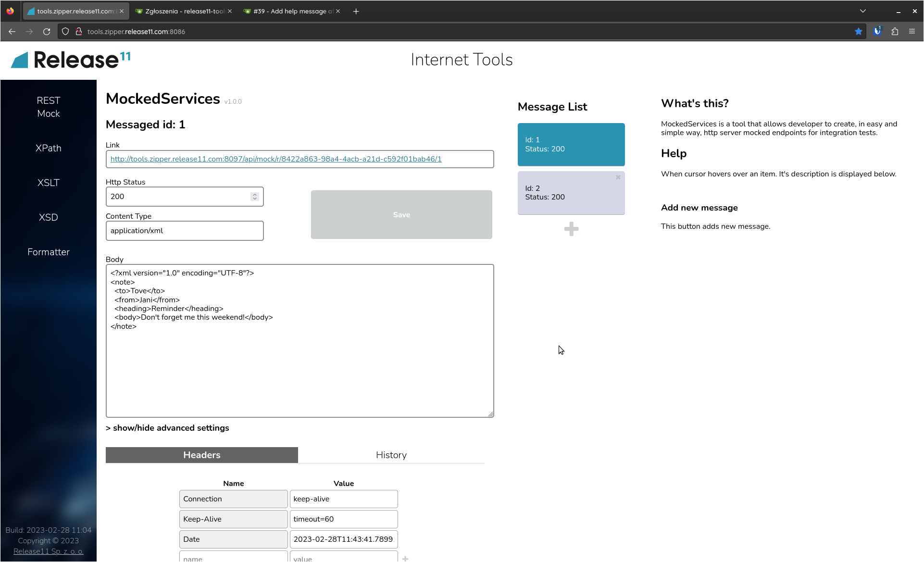Open the mock endpoint link
This screenshot has height=562, width=924.
[x=276, y=159]
